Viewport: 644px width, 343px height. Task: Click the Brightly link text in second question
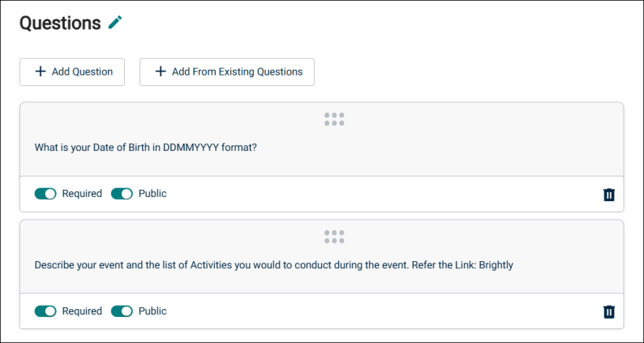(x=496, y=265)
